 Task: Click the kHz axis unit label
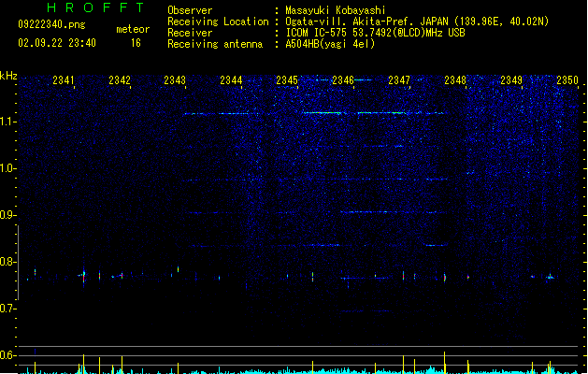(x=8, y=76)
